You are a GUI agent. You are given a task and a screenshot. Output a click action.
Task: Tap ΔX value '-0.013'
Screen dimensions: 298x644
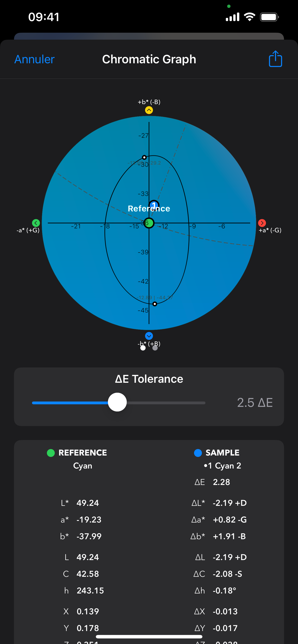point(225,611)
